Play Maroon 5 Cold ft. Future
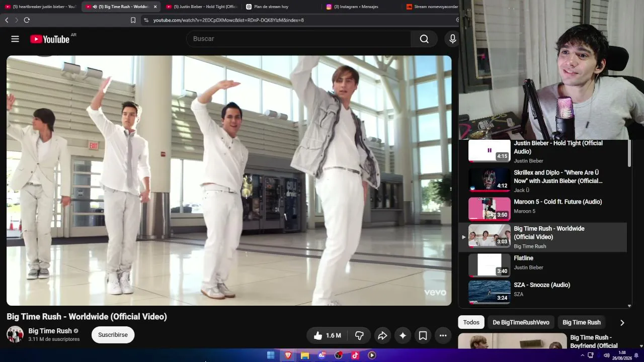644x362 pixels. click(x=543, y=209)
